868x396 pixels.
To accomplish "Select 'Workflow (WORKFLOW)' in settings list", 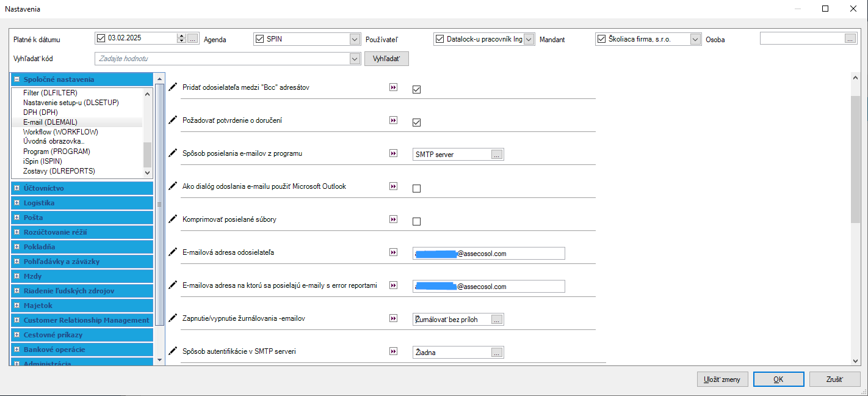I will (60, 132).
